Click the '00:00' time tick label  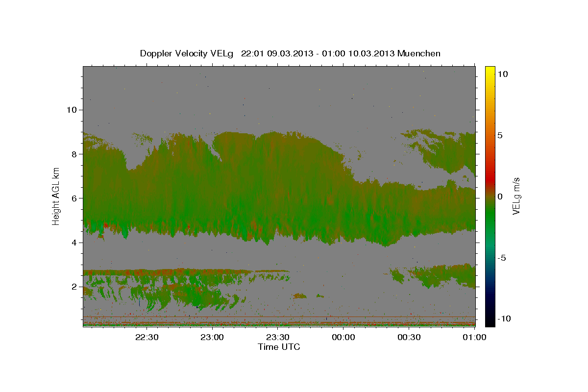[343, 338]
